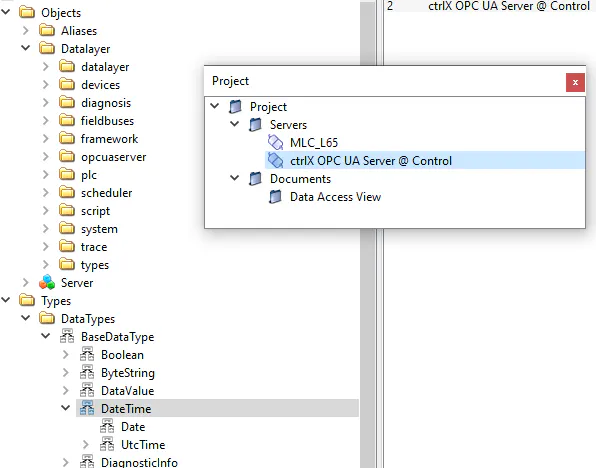This screenshot has height=468, width=596.
Task: Click the Boolean data type icon
Action: tap(87, 354)
